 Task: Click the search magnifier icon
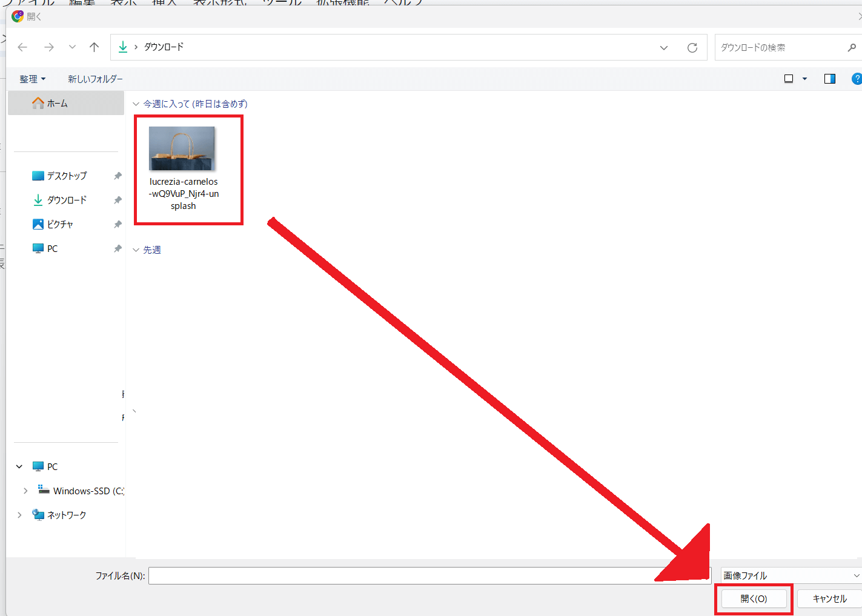pos(851,48)
